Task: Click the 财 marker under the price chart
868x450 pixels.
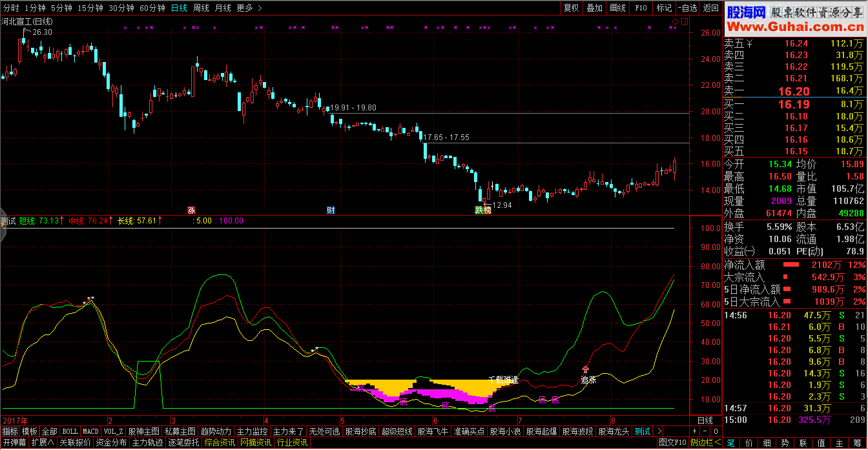Action: (331, 210)
